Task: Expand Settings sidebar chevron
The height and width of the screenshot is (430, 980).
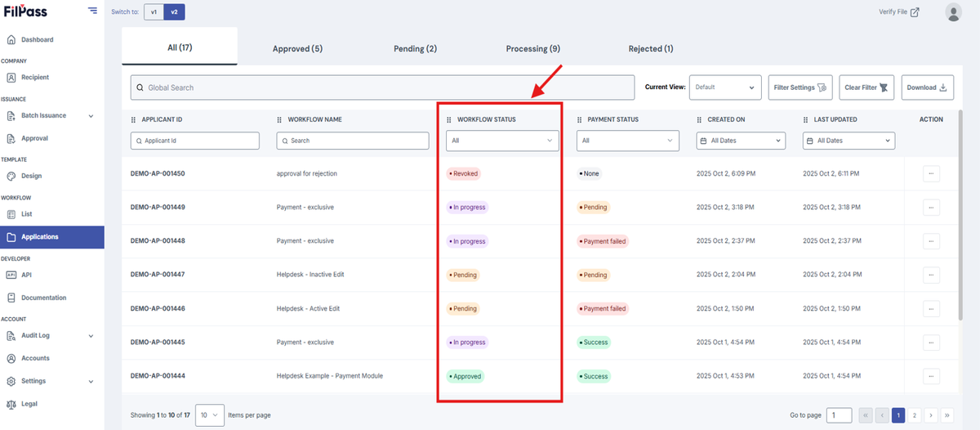Action: [91, 382]
